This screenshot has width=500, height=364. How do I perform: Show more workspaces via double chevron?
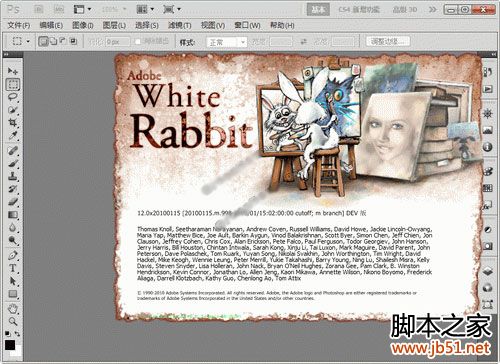432,9
